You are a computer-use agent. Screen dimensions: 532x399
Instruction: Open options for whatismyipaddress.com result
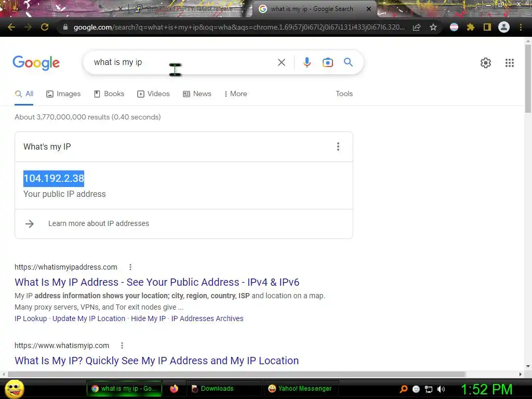click(x=130, y=267)
